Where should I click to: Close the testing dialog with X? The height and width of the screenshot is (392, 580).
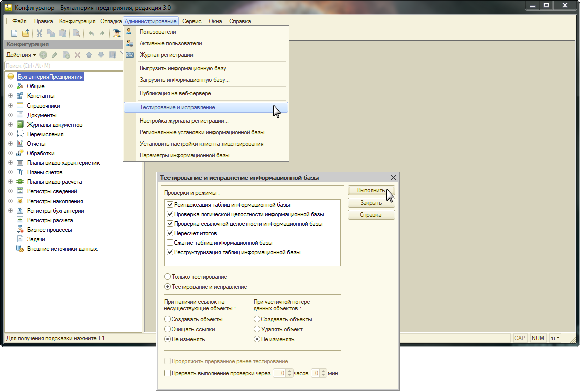393,178
